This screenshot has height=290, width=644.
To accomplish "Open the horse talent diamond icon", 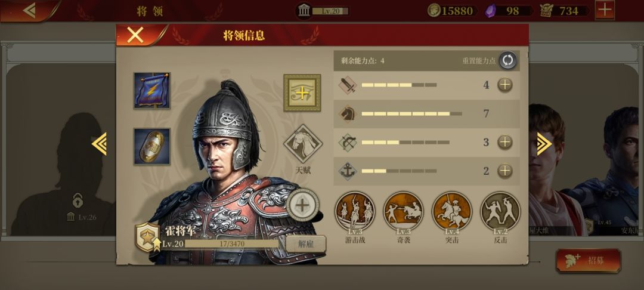I will click(x=303, y=144).
